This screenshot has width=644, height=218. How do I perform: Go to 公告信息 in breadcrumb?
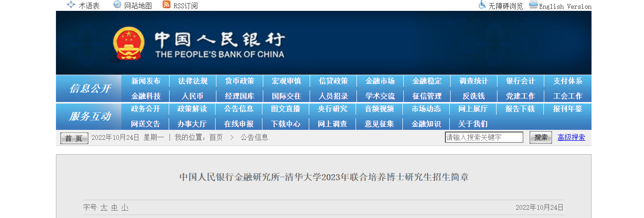pos(255,138)
